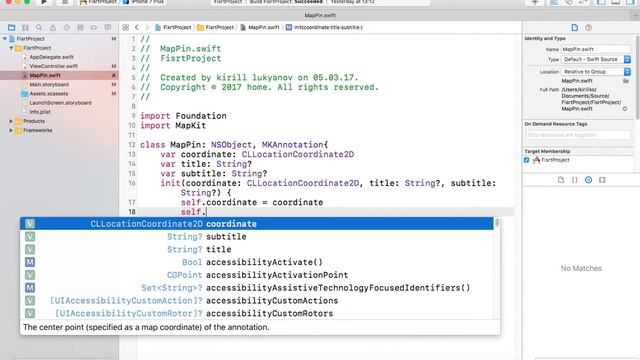Screen dimensions: 640x360
Task: Stop the running app
Action: point(64,2)
